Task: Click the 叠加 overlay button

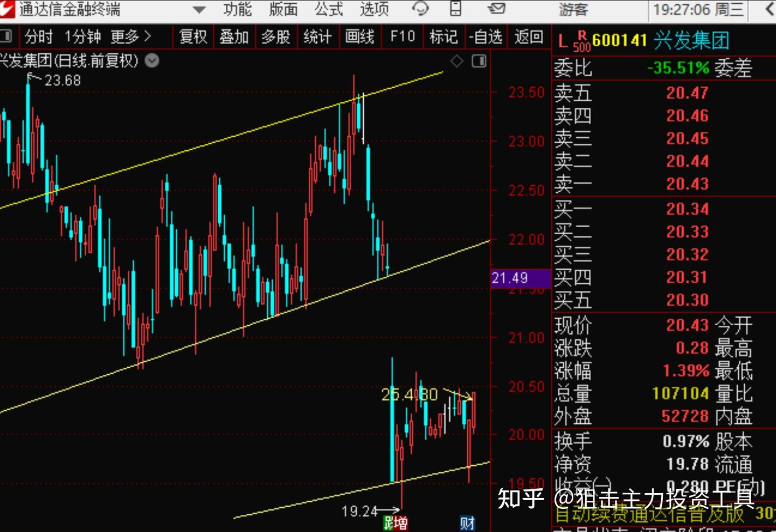Action: pyautogui.click(x=234, y=37)
